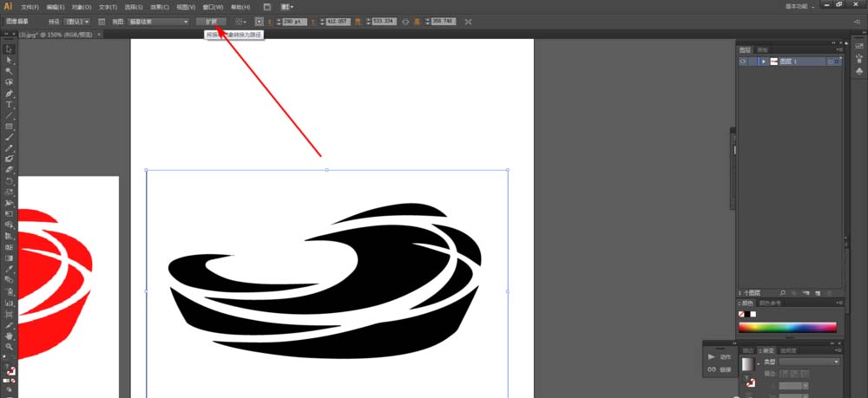Select the Eyedropper tool
This screenshot has width=868, height=398.
[x=10, y=269]
